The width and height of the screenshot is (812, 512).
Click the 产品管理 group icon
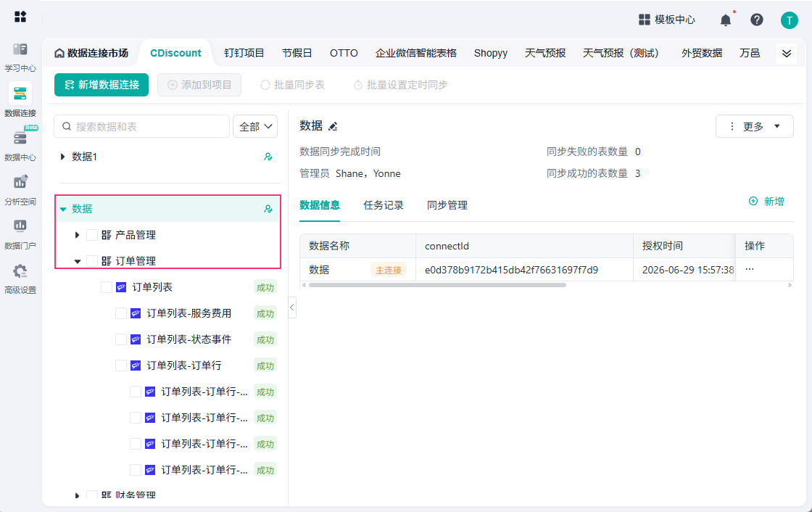coord(106,235)
